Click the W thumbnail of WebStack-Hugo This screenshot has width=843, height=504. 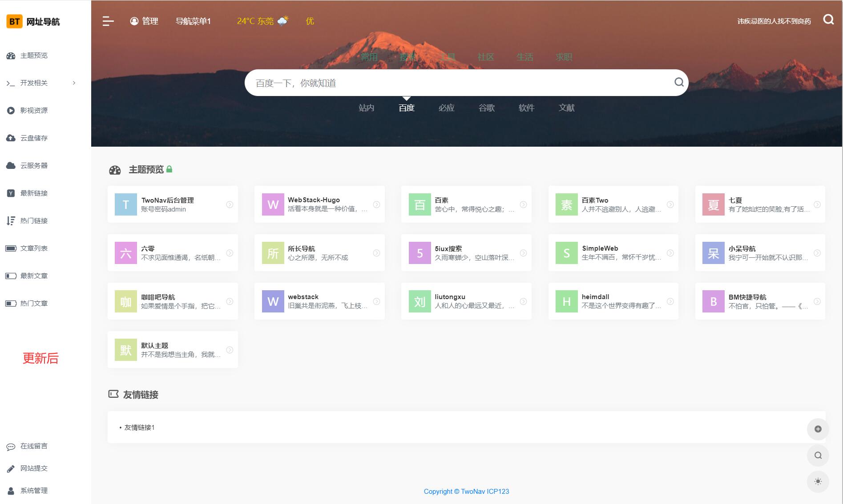pyautogui.click(x=273, y=204)
